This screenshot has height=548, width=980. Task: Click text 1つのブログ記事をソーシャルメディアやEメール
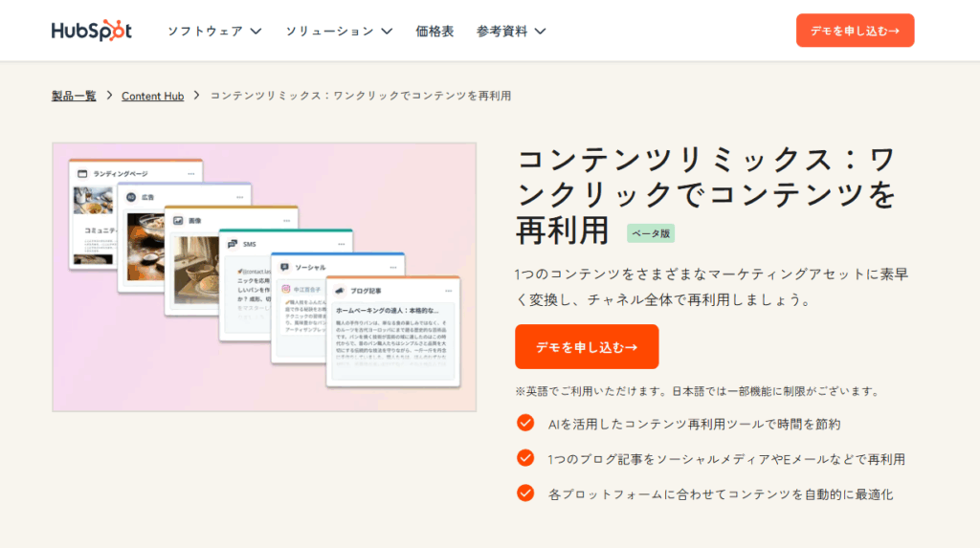[x=726, y=459]
